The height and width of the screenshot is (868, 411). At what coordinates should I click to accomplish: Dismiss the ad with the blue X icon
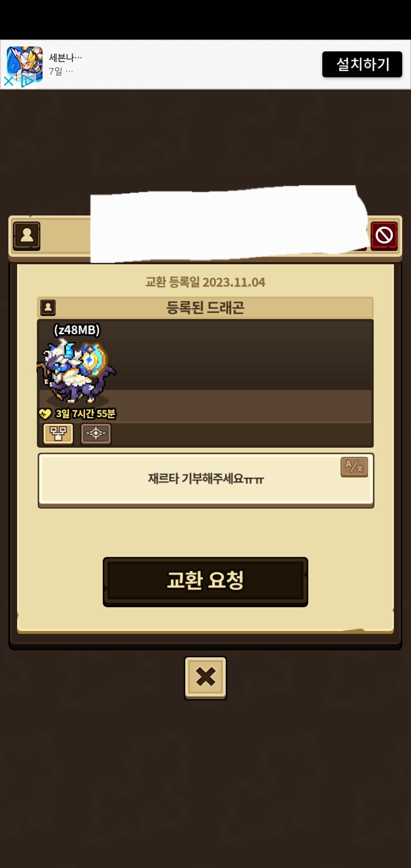tap(8, 81)
